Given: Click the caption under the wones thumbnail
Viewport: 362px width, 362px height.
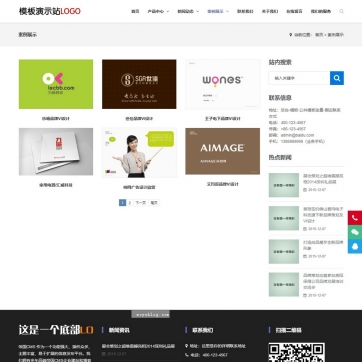Looking at the screenshot, I should click(223, 118).
